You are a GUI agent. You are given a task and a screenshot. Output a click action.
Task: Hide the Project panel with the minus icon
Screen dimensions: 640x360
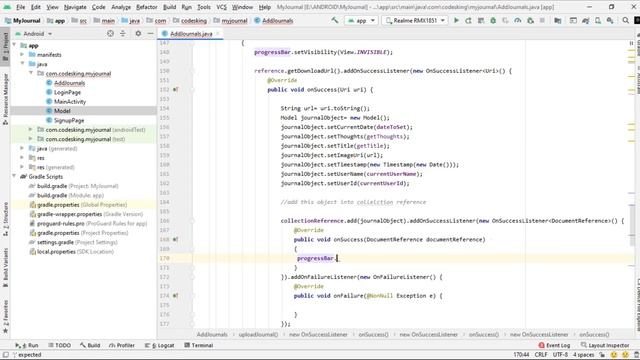click(x=150, y=33)
